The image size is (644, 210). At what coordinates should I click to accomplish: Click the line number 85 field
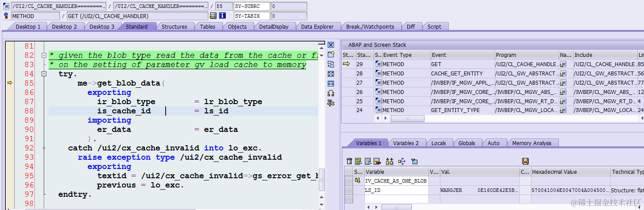[x=224, y=6]
